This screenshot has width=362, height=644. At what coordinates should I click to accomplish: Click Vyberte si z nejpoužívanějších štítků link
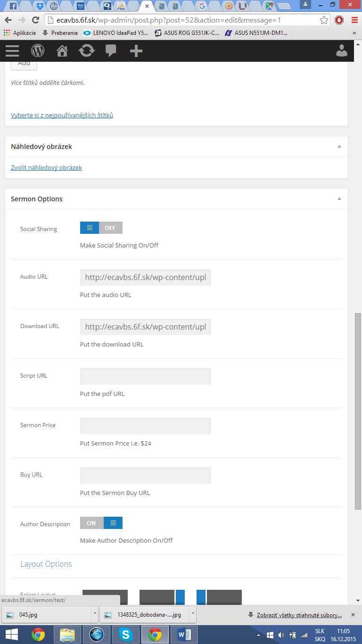click(62, 115)
